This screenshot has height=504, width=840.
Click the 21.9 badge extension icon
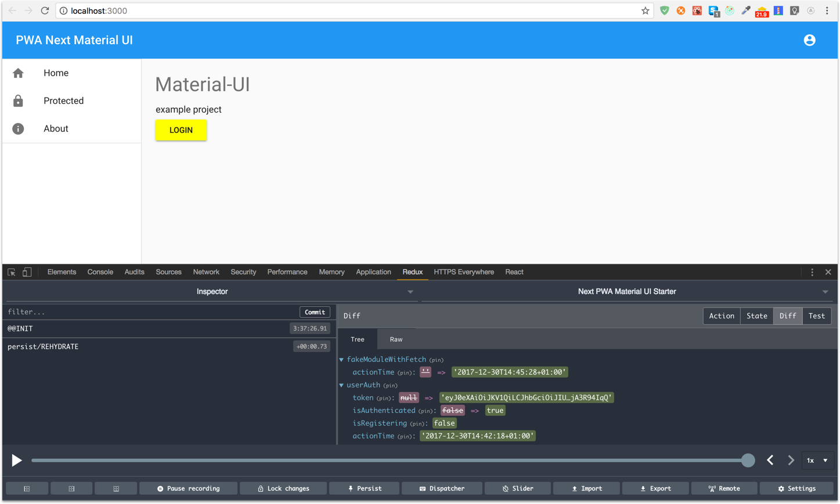(762, 12)
